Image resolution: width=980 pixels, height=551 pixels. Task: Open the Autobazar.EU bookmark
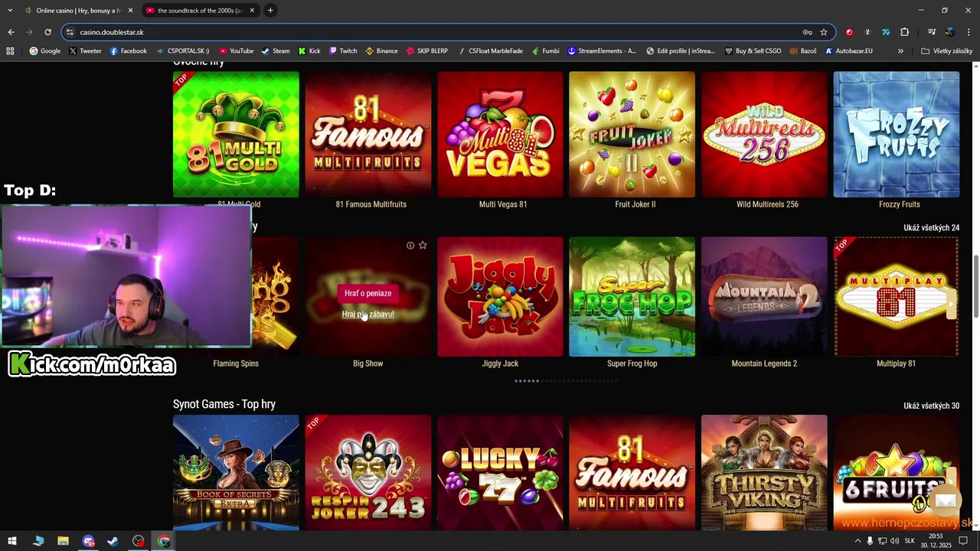pos(848,51)
